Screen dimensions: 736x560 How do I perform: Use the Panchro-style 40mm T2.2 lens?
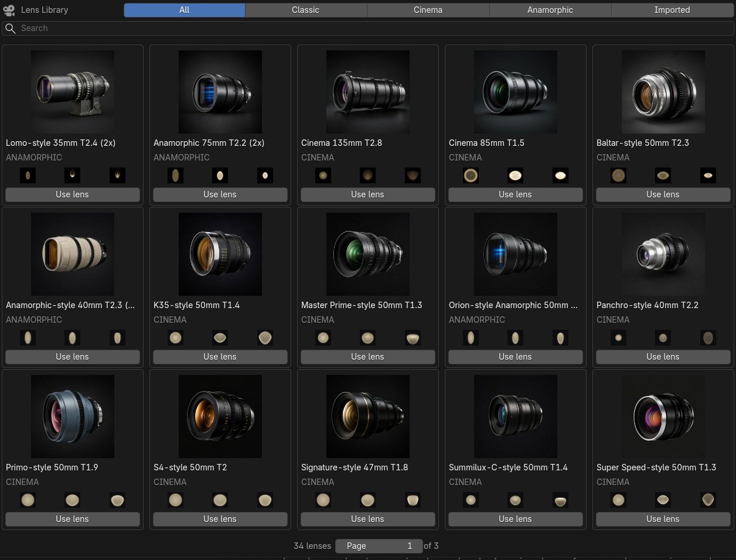(663, 357)
